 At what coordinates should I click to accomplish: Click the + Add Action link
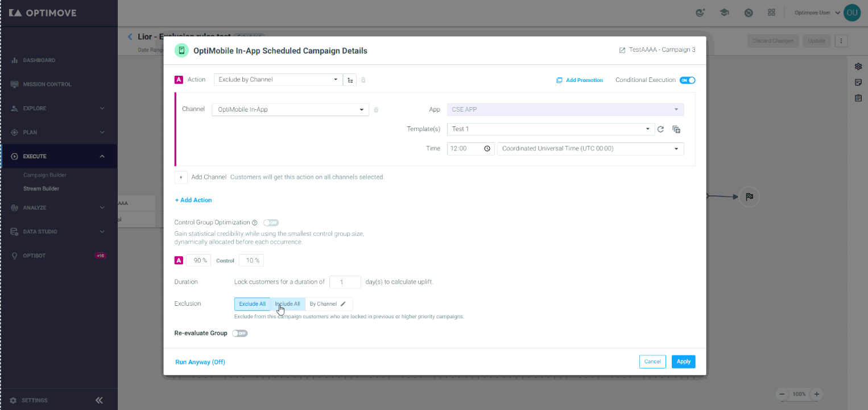(x=193, y=200)
